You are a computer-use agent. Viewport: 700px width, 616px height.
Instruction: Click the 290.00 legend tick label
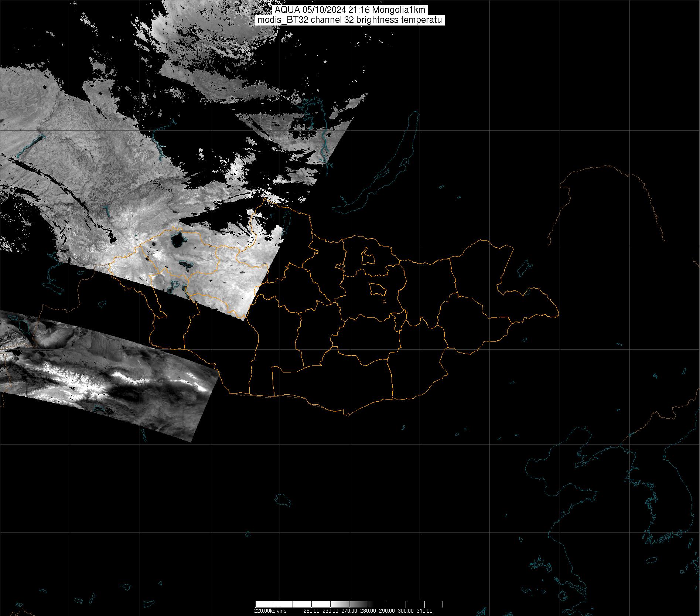coord(387,611)
